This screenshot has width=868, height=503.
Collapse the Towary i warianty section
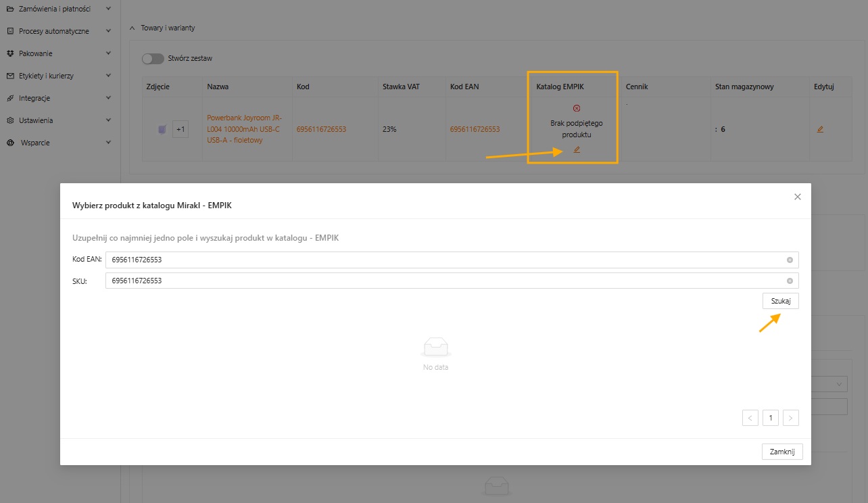click(132, 28)
